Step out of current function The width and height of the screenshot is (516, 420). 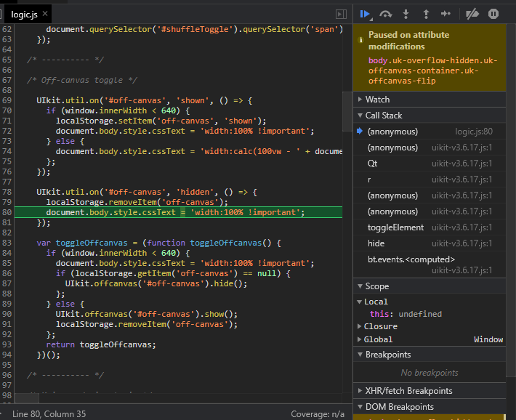[x=426, y=14]
